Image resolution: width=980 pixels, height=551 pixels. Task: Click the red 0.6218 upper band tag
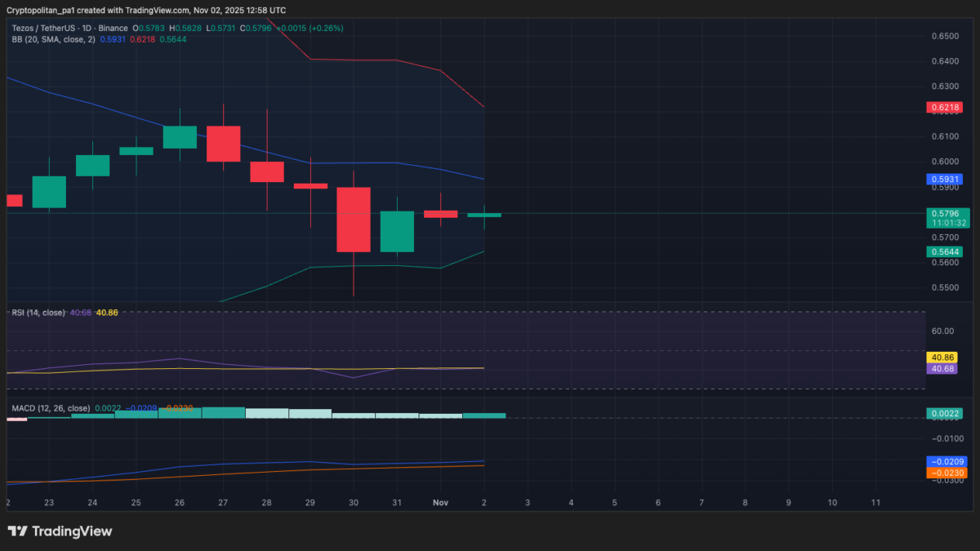(x=944, y=107)
